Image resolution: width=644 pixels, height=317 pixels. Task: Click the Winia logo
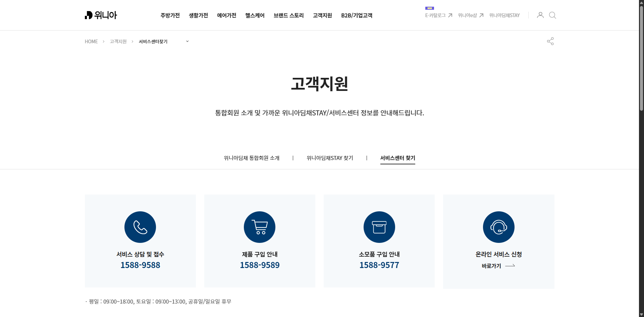coord(101,15)
